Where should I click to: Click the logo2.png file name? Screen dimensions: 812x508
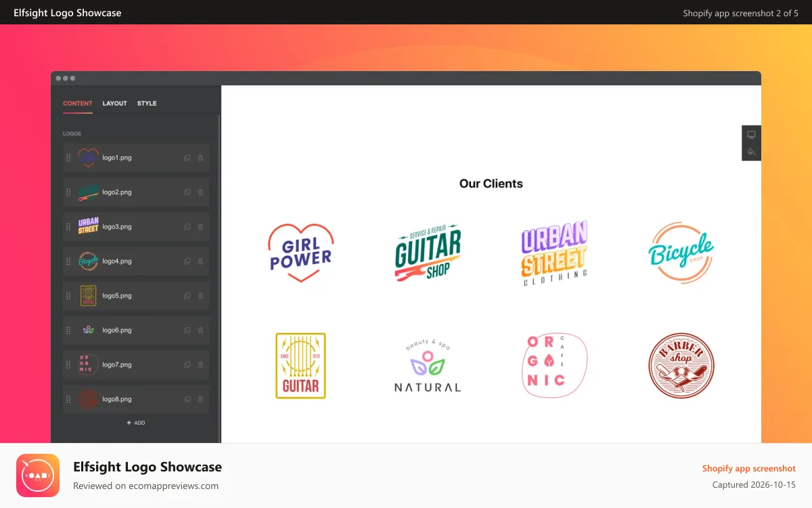pyautogui.click(x=117, y=192)
